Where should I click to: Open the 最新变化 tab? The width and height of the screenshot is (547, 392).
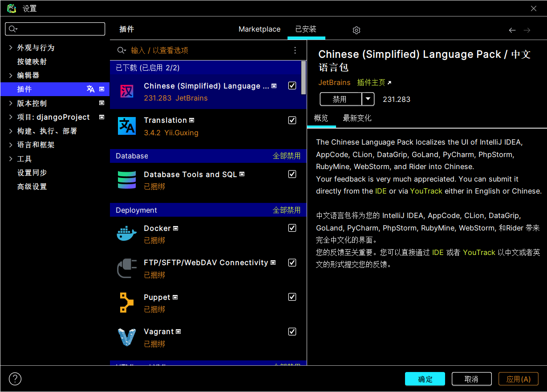pyautogui.click(x=357, y=118)
